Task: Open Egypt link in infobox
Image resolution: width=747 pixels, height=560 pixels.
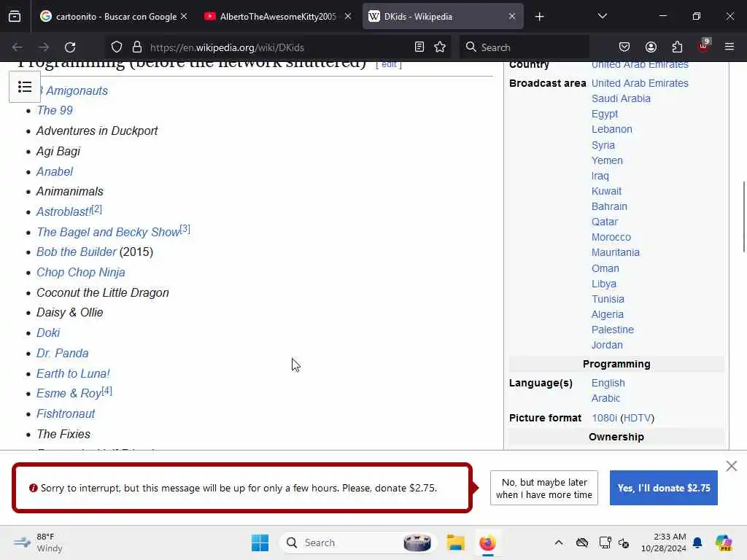Action: [x=605, y=114]
